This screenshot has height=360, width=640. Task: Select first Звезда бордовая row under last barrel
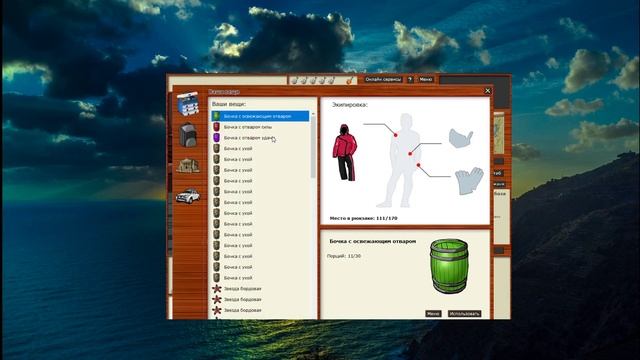pyautogui.click(x=260, y=289)
